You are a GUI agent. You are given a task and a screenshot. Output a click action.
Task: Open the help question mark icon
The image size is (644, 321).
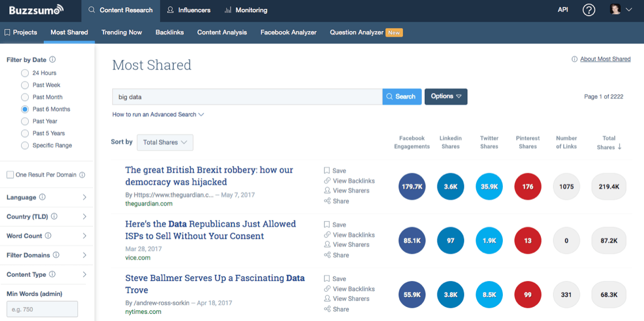[589, 11]
